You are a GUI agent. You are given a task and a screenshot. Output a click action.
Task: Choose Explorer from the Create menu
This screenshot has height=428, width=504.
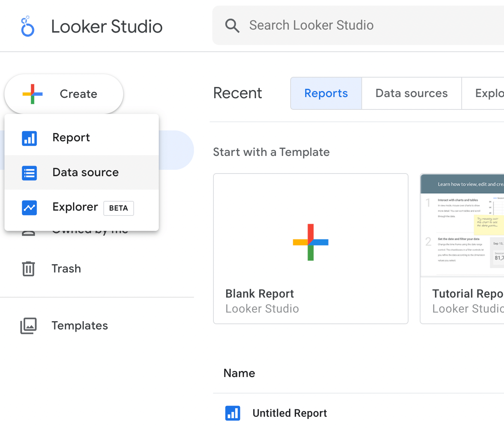tap(82, 207)
